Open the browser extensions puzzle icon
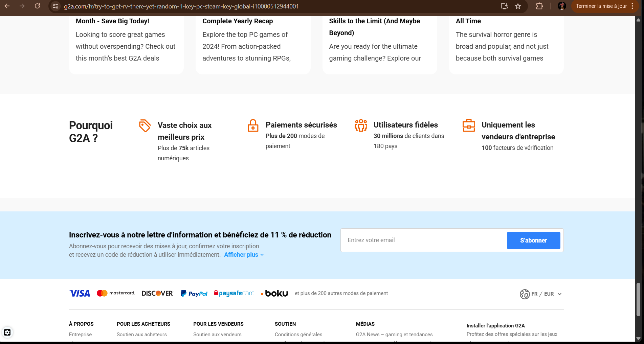Image resolution: width=644 pixels, height=344 pixels. click(x=539, y=6)
